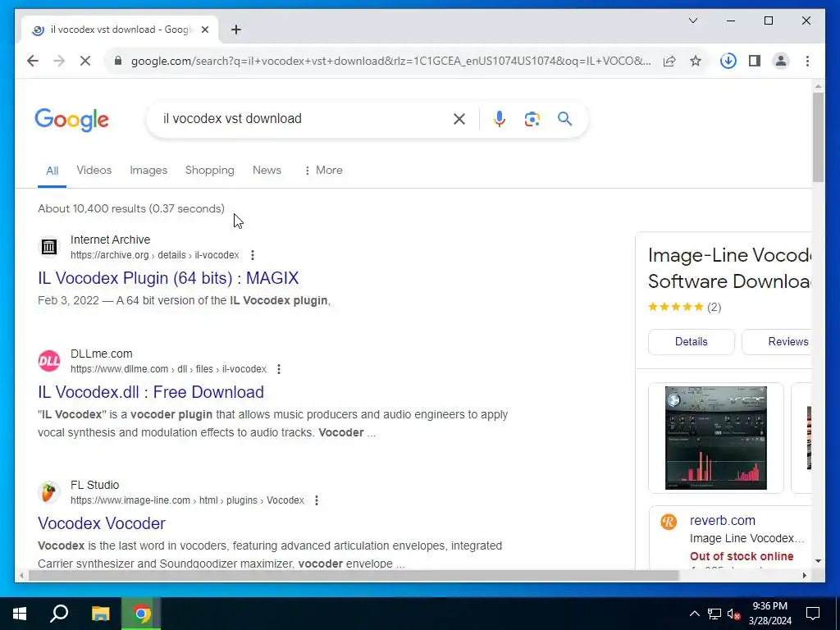Screen dimensions: 840x630
Task: Stop page loading with X button
Action: tap(85, 61)
